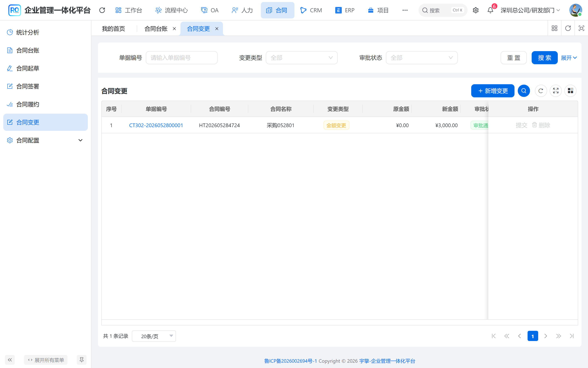Click the global search box in top bar

coord(443,10)
